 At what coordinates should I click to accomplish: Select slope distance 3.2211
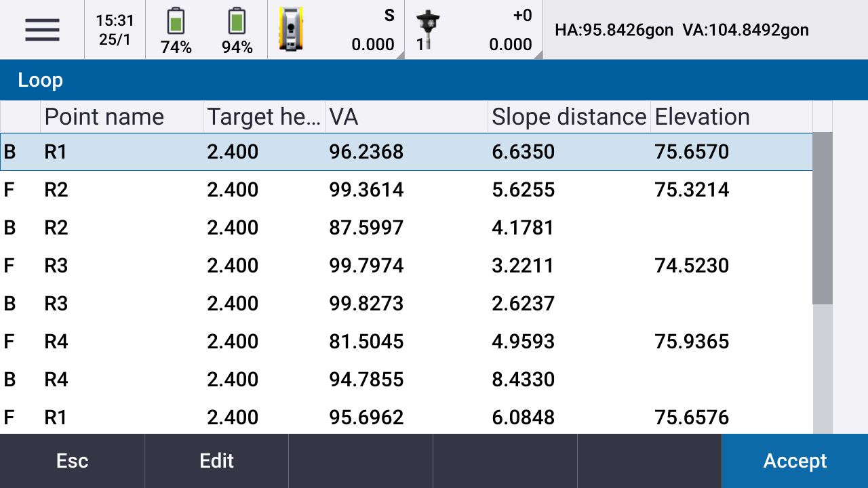[x=523, y=266]
